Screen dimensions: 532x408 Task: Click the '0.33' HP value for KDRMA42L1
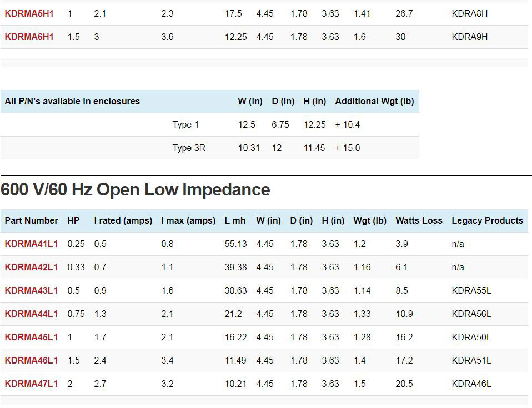(76, 267)
